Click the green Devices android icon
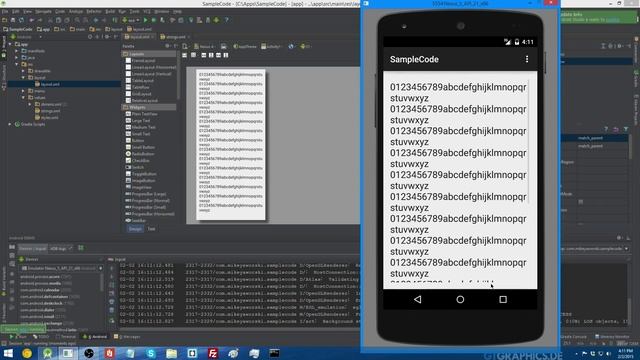 pyautogui.click(x=21, y=259)
